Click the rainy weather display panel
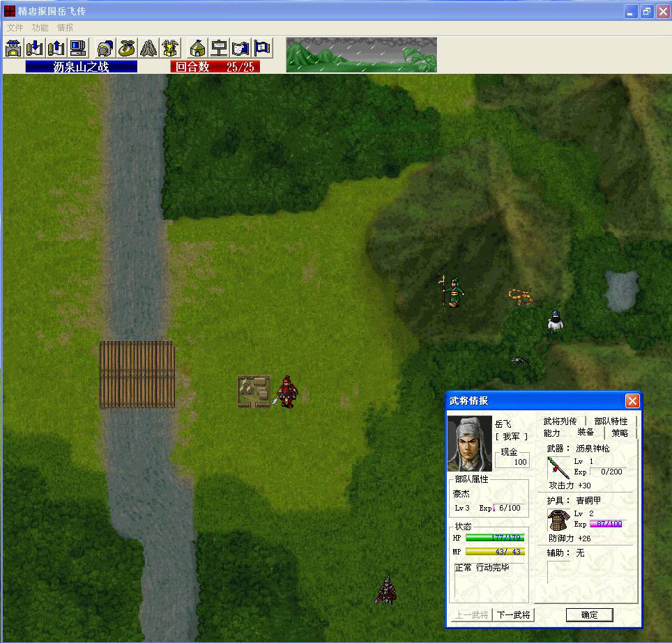Image resolution: width=672 pixels, height=643 pixels. (x=361, y=54)
